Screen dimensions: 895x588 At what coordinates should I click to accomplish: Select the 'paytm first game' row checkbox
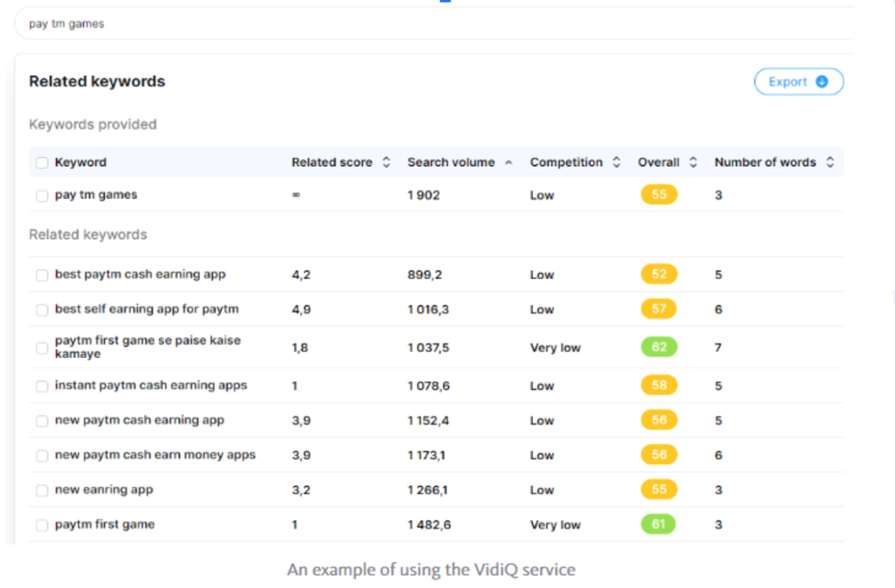point(42,525)
